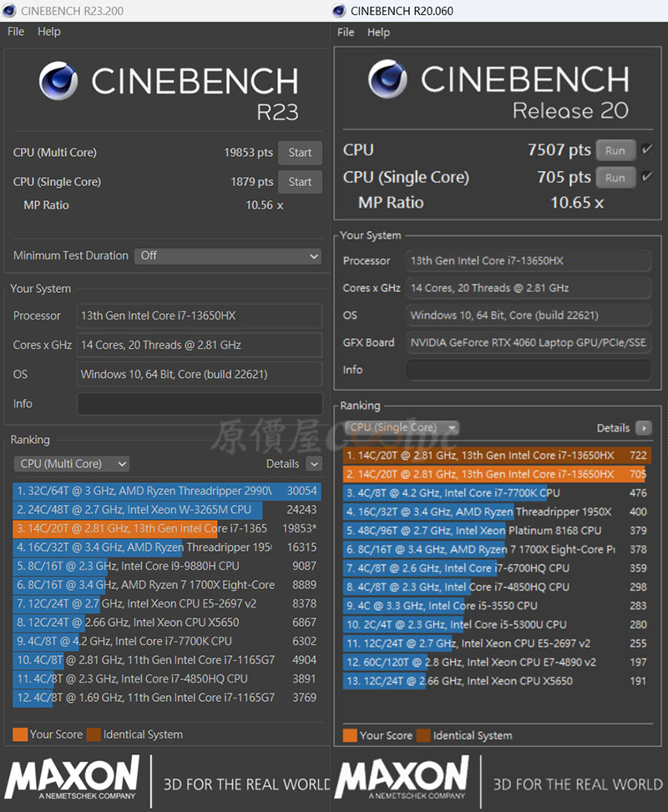
Task: Select the i7-4850HQ row scoring 298 in R20
Action: (x=497, y=588)
